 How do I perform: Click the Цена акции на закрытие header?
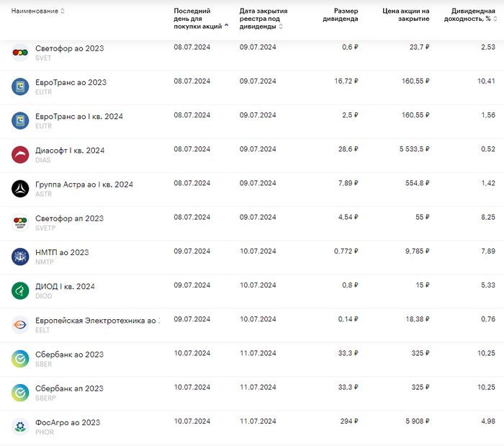406,15
